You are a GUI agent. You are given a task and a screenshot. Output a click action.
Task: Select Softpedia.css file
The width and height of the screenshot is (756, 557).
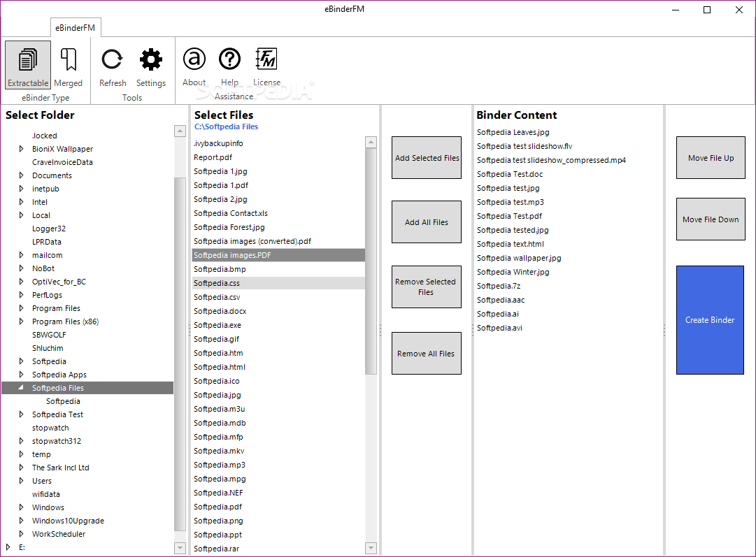tap(278, 283)
